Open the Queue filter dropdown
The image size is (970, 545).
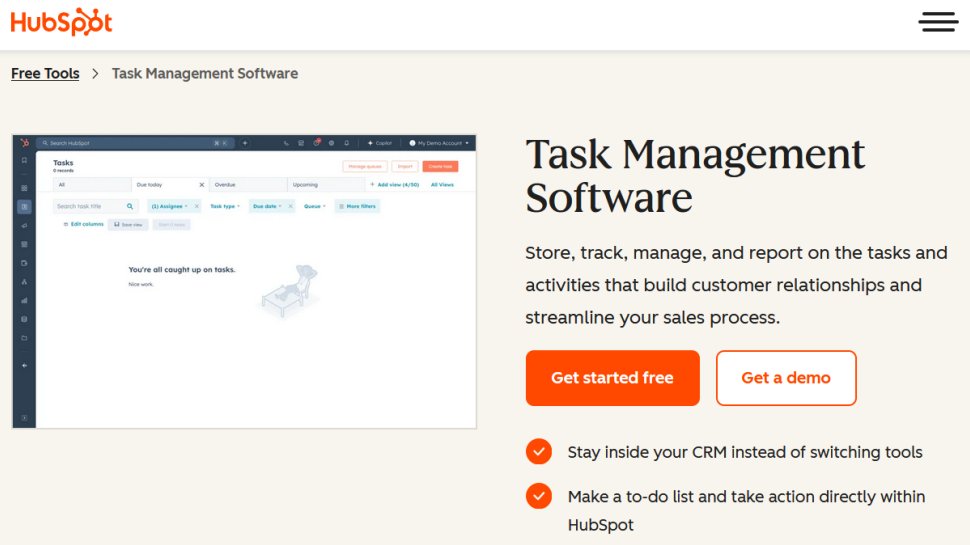[x=315, y=206]
